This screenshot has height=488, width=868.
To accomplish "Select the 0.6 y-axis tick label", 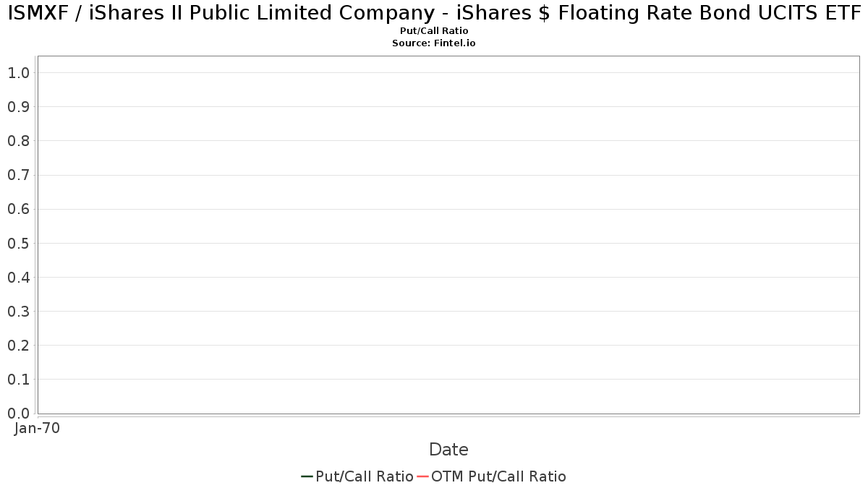I will pos(18,209).
